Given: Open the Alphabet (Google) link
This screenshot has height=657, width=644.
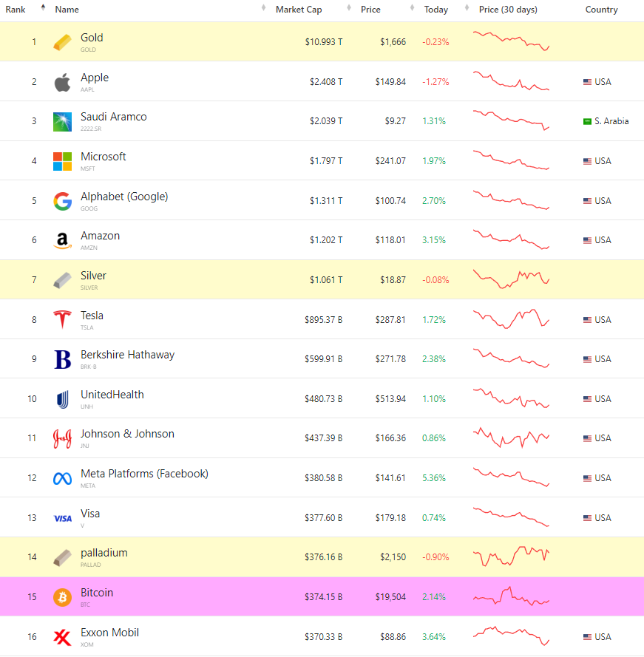Looking at the screenshot, I should (124, 197).
